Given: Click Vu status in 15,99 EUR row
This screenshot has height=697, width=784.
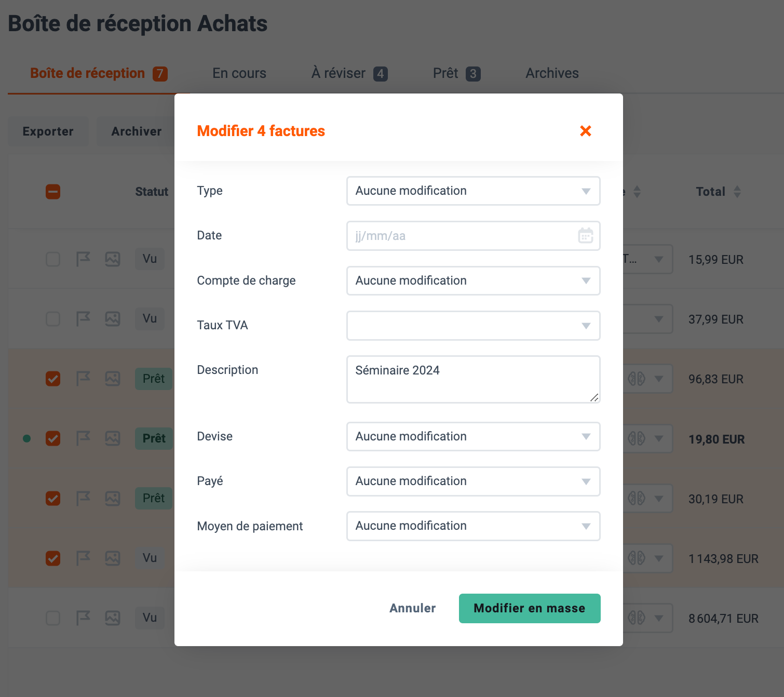Looking at the screenshot, I should coord(150,259).
